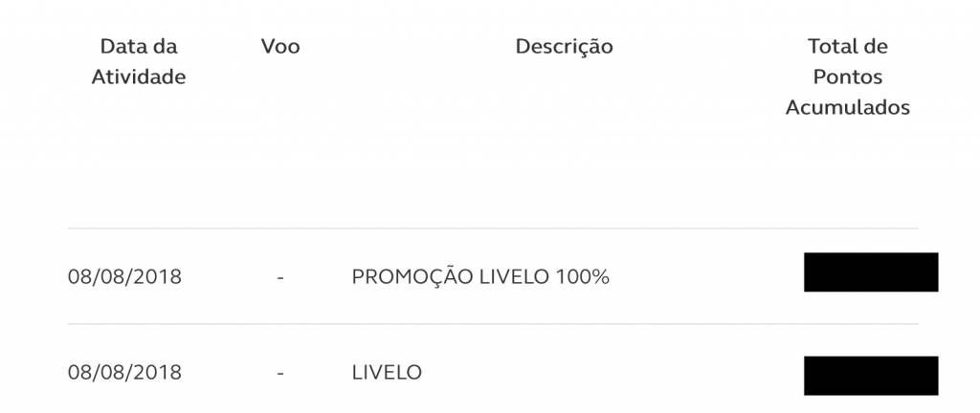Click the word Acumulados in last header

point(848,107)
